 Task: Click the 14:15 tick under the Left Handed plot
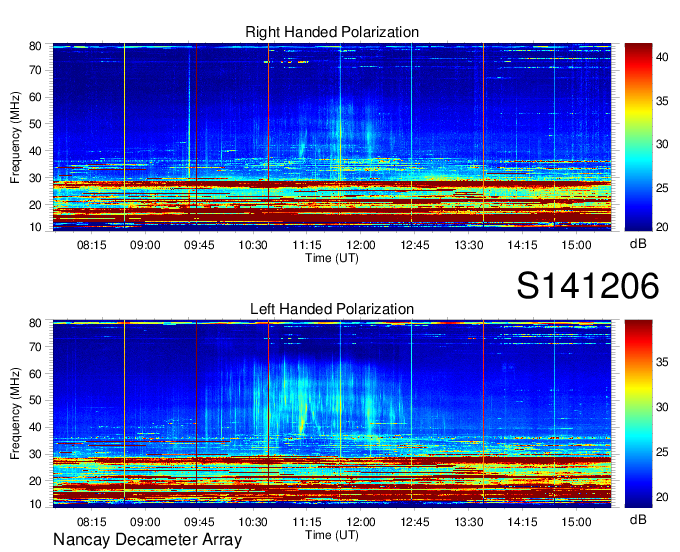click(x=522, y=522)
